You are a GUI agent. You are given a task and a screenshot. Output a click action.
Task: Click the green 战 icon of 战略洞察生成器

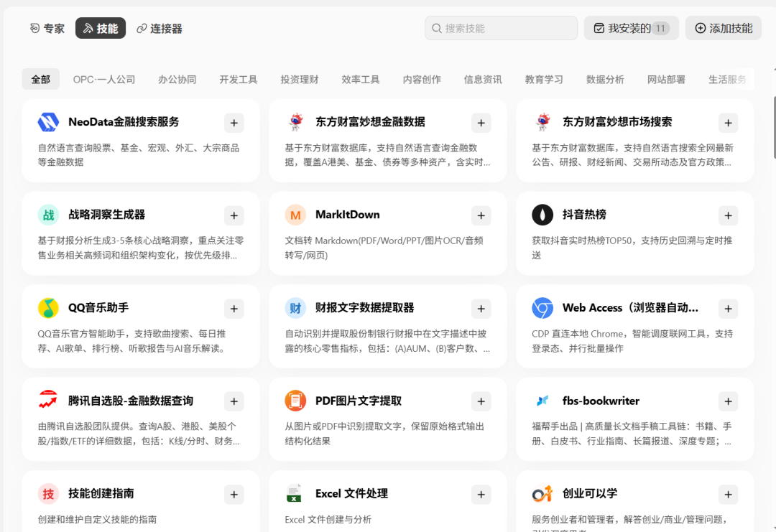click(x=48, y=215)
